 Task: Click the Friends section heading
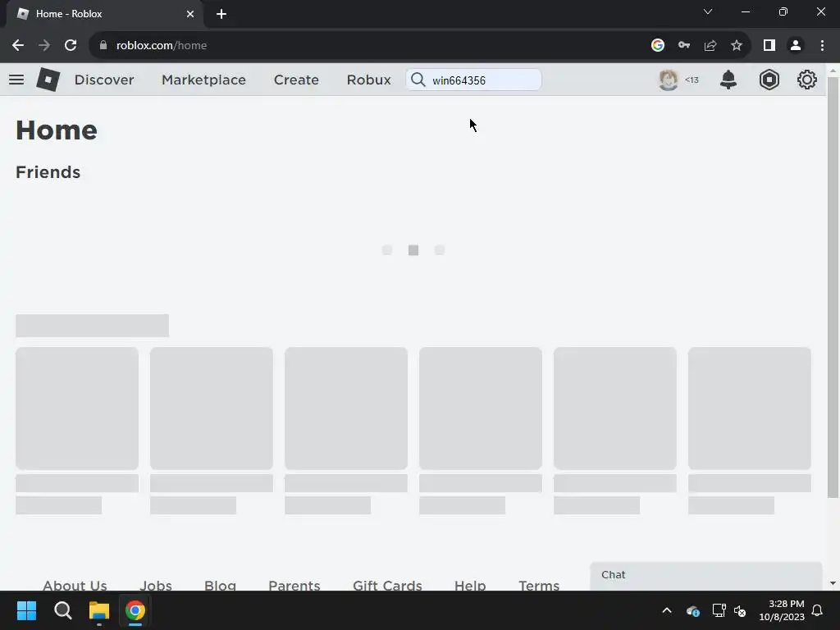[x=48, y=172]
